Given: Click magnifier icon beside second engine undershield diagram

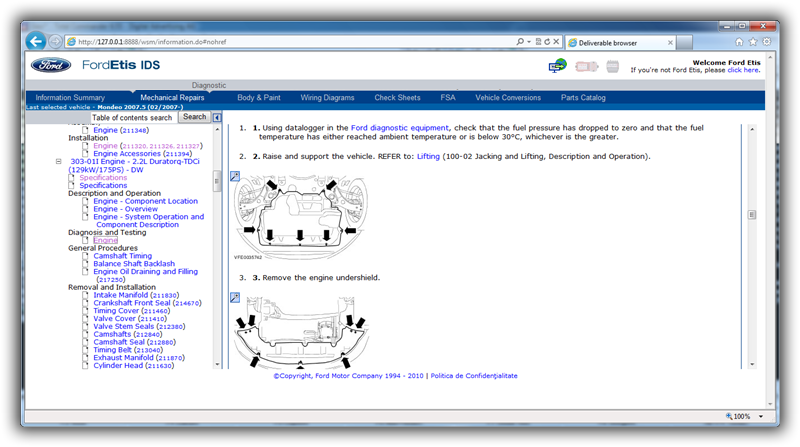Looking at the screenshot, I should click(234, 297).
